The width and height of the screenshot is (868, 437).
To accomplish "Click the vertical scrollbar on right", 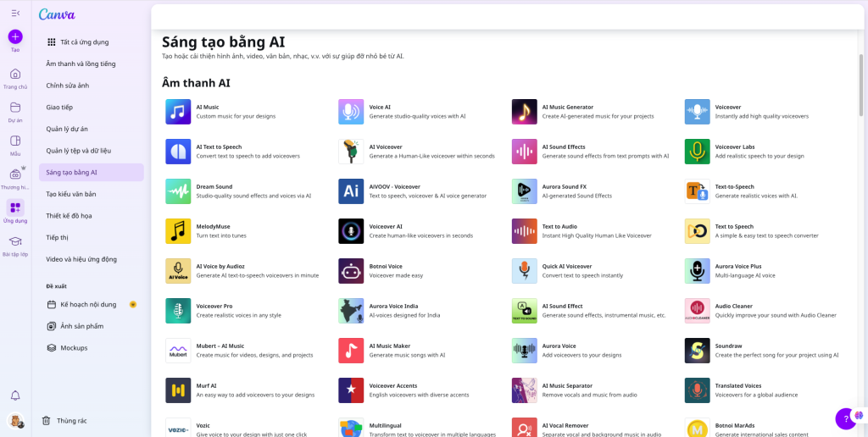I will point(862,85).
